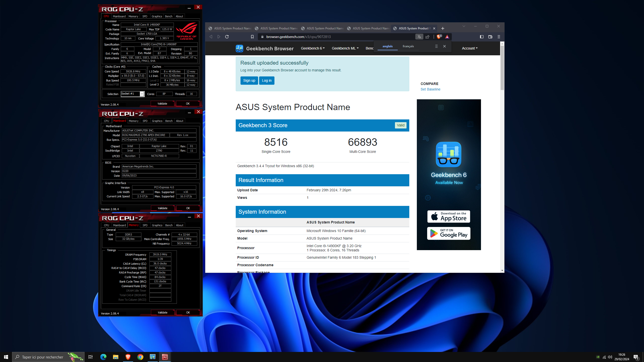Open Google Chrome from the taskbar
Image resolution: width=644 pixels, height=362 pixels.
point(140,357)
